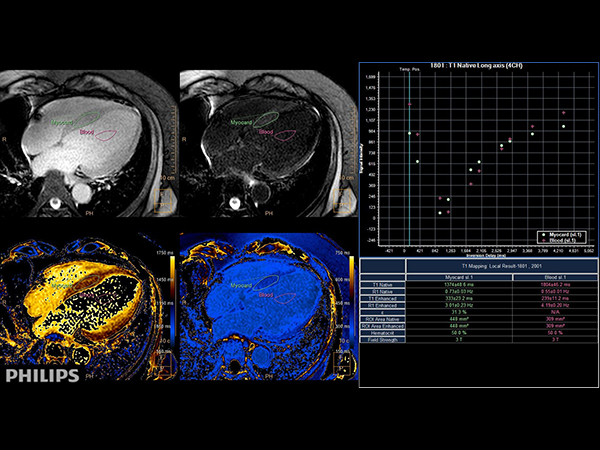Adjust the color scale bar of orange T1 map

point(173,302)
